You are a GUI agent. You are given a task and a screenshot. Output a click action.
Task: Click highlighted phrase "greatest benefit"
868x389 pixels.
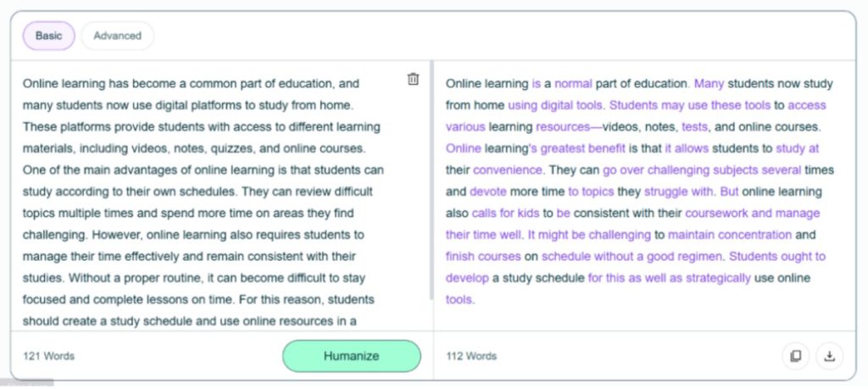pos(582,148)
